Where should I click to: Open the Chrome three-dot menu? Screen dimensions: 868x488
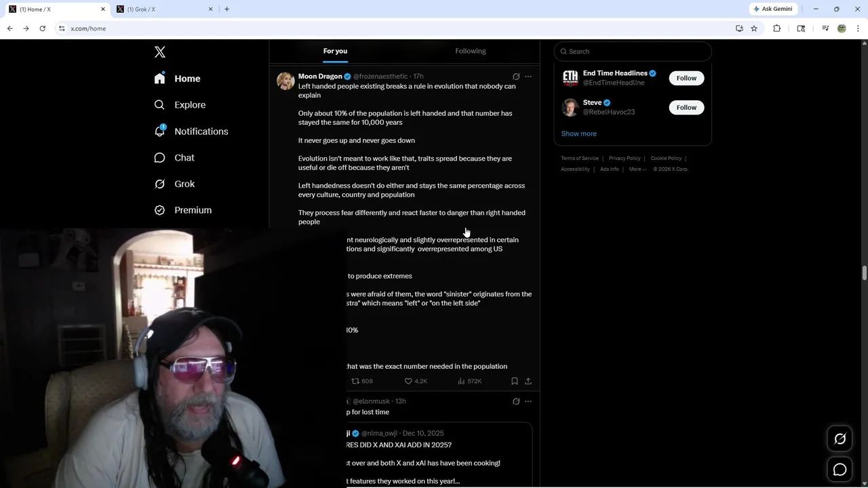pos(858,28)
